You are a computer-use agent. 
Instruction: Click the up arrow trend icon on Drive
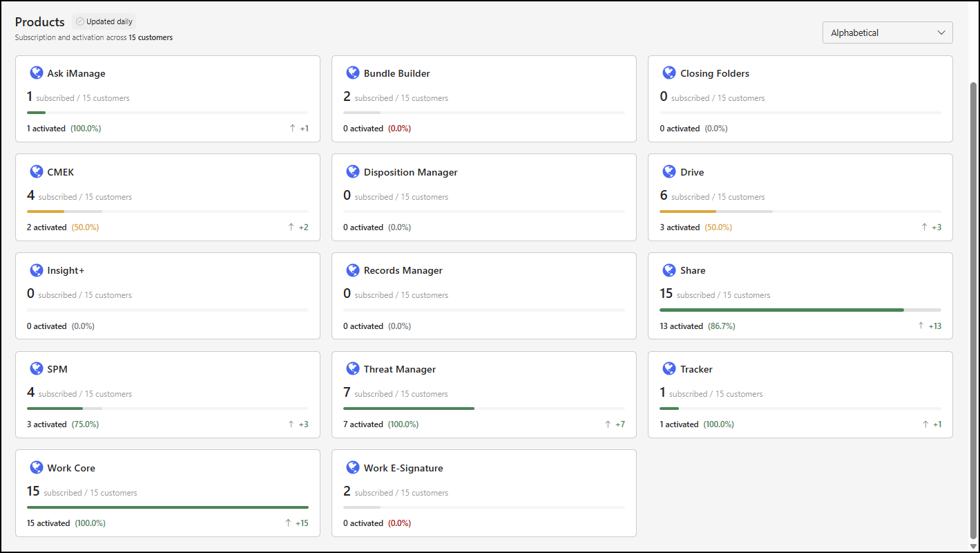925,227
